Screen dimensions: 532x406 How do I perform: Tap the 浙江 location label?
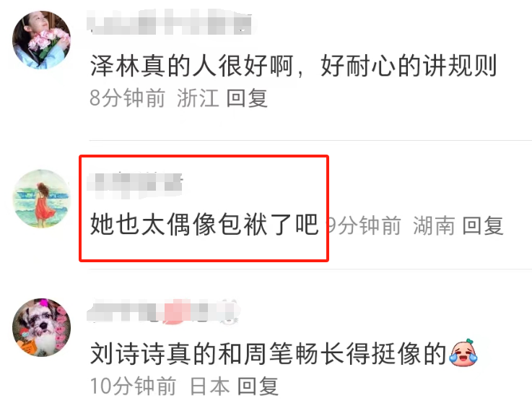198,98
